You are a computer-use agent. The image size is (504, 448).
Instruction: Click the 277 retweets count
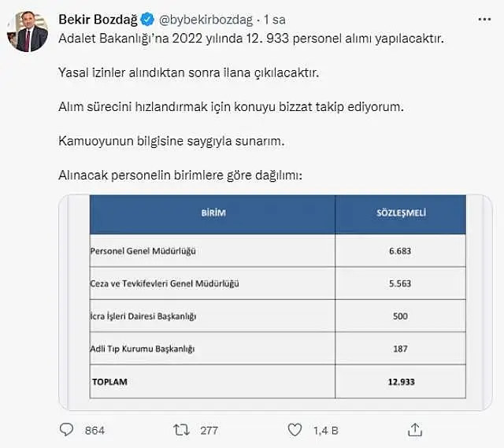click(209, 431)
